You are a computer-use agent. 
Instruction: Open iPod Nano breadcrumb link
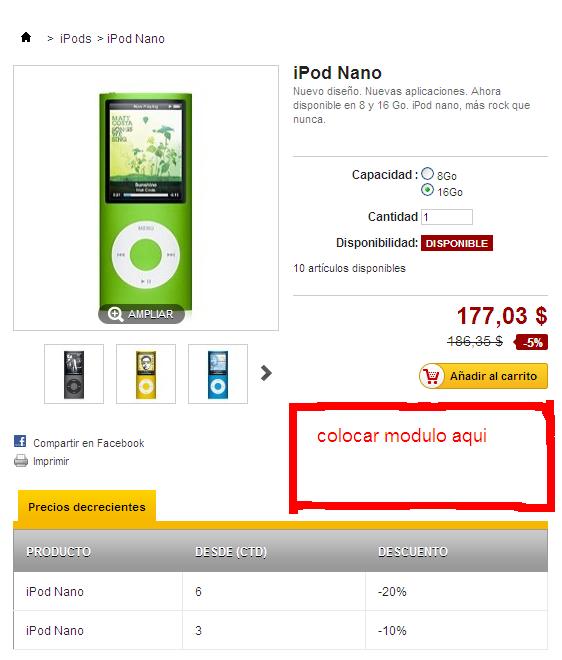[136, 39]
